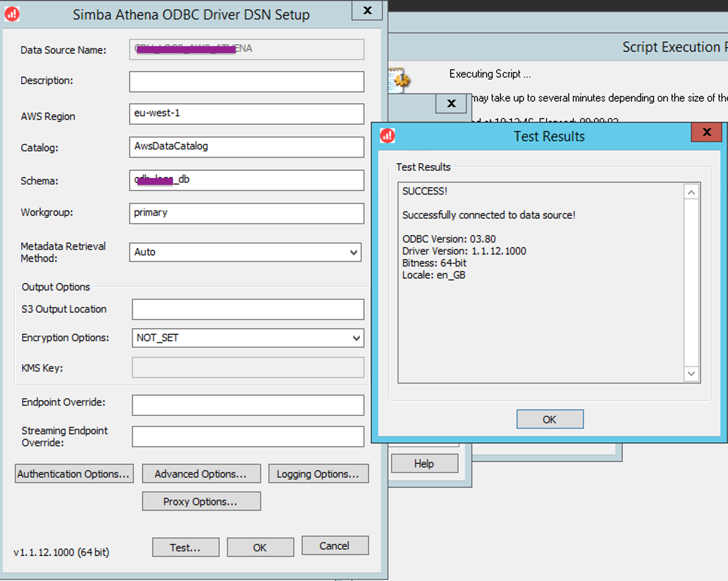Close the Test Results dialog with red X
This screenshot has width=728, height=581.
click(x=706, y=133)
